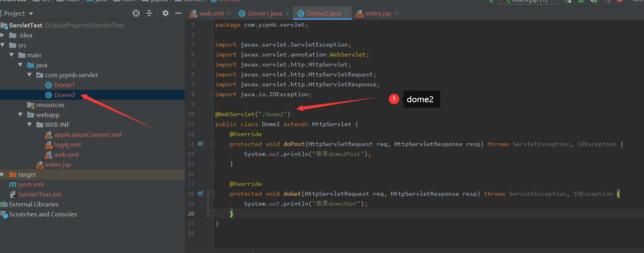
Task: Close the index.jsp tab
Action: (397, 13)
